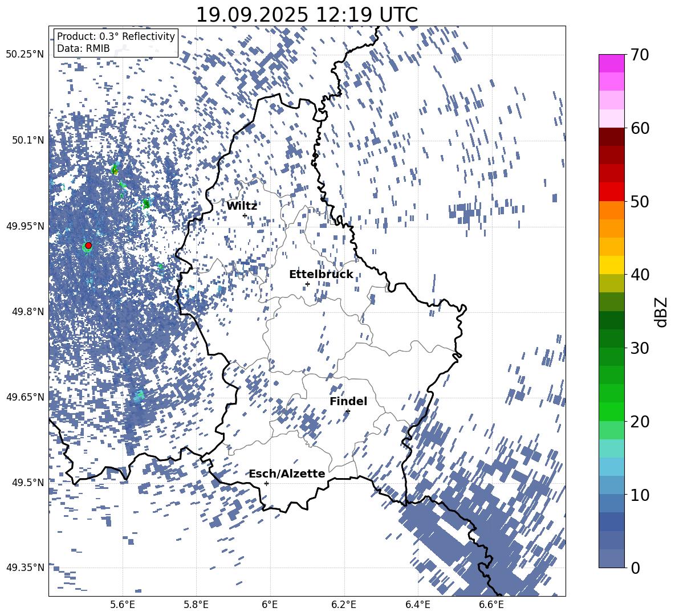Click the Ettelbruck city label

coord(321,275)
